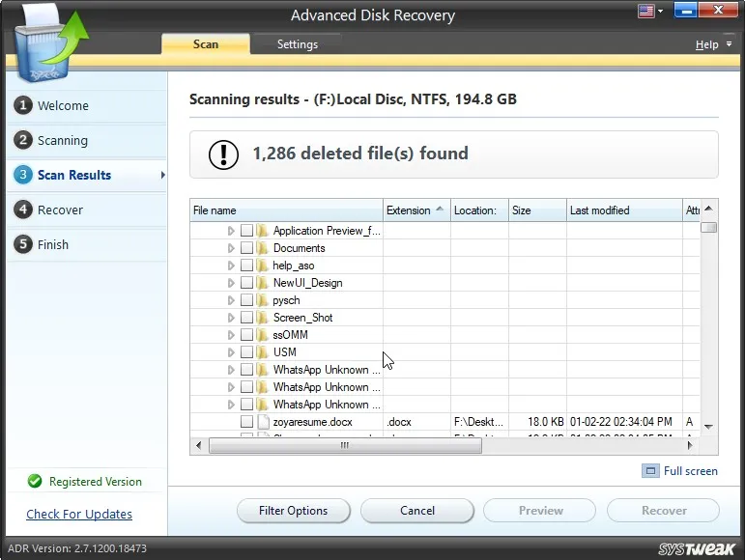
Task: Click the Advanced Disk Recovery trash bin logo
Action: pos(50,45)
